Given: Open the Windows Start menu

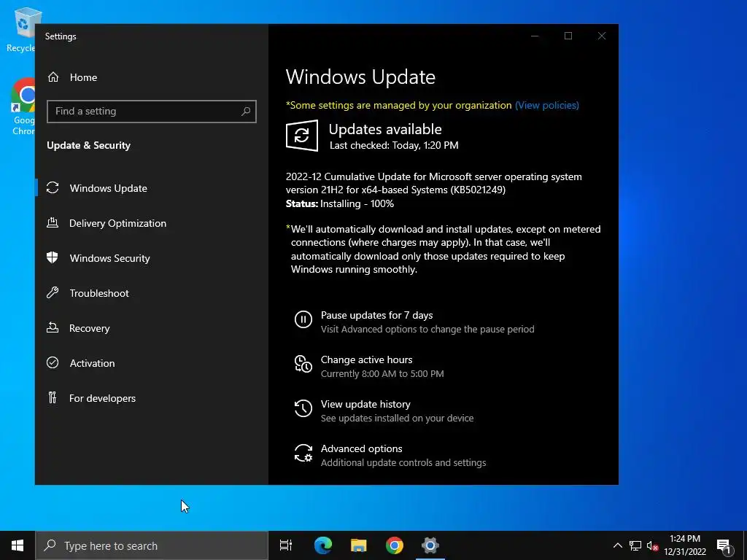Looking at the screenshot, I should pos(18,545).
